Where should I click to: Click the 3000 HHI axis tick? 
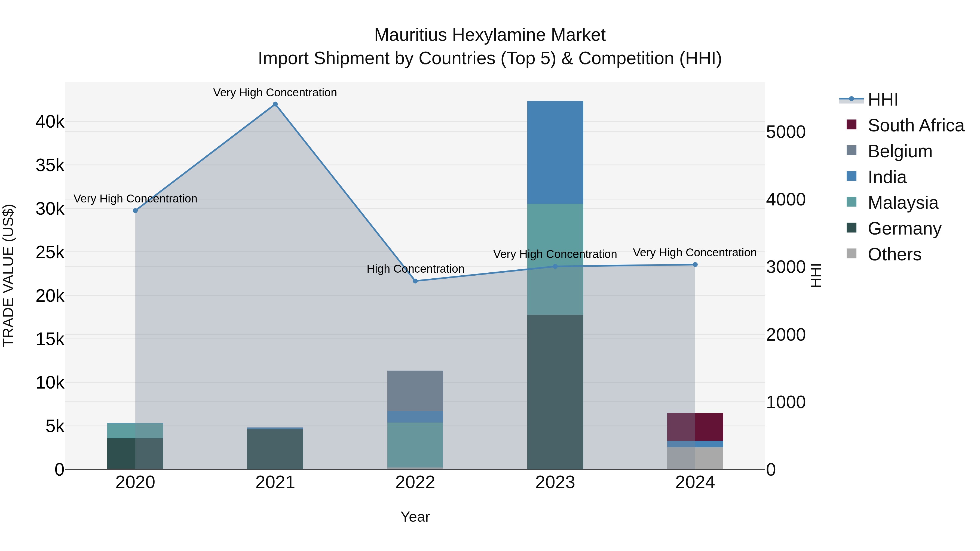pos(786,267)
